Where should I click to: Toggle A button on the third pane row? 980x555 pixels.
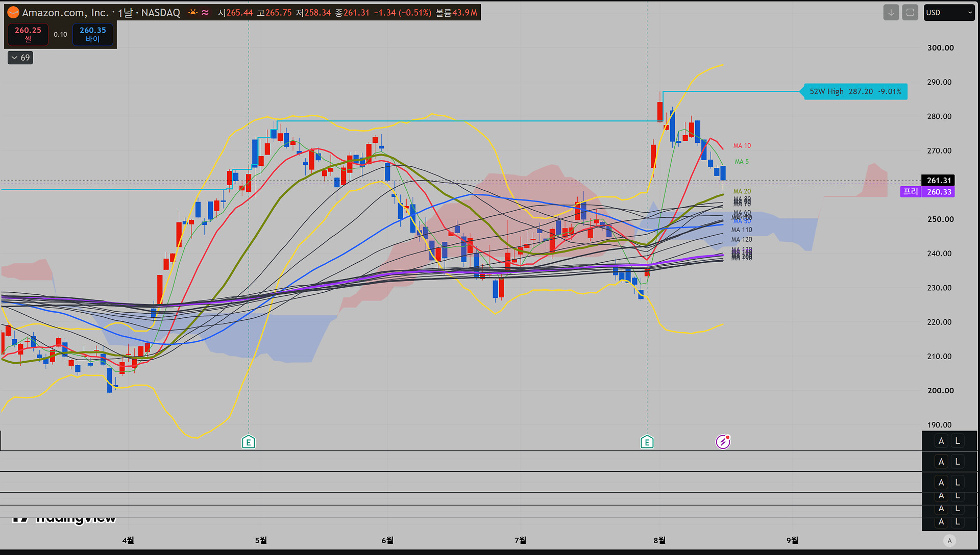[941, 482]
